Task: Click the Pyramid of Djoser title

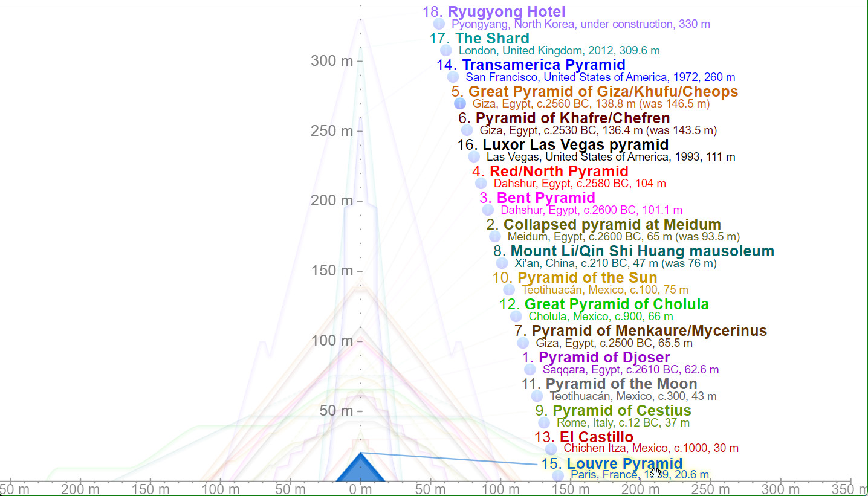Action: [604, 358]
